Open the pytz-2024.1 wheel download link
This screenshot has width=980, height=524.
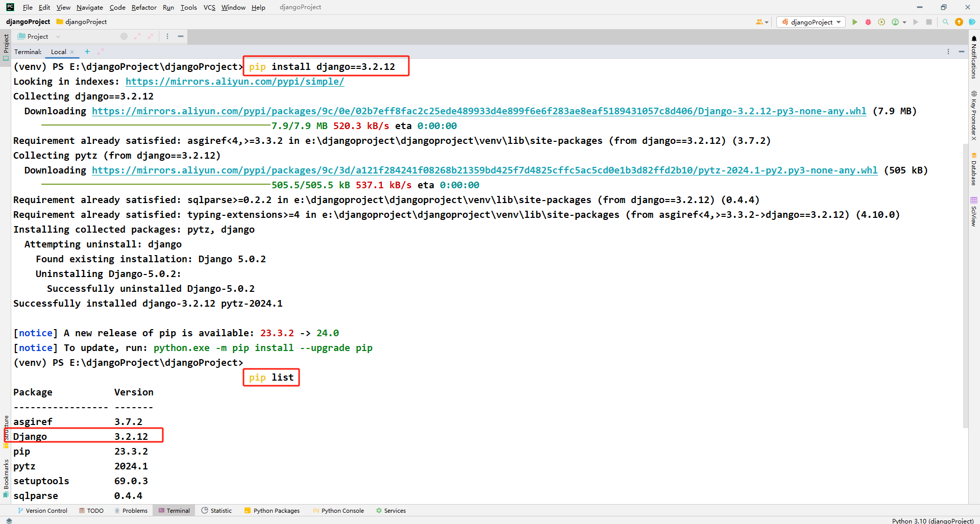(484, 170)
